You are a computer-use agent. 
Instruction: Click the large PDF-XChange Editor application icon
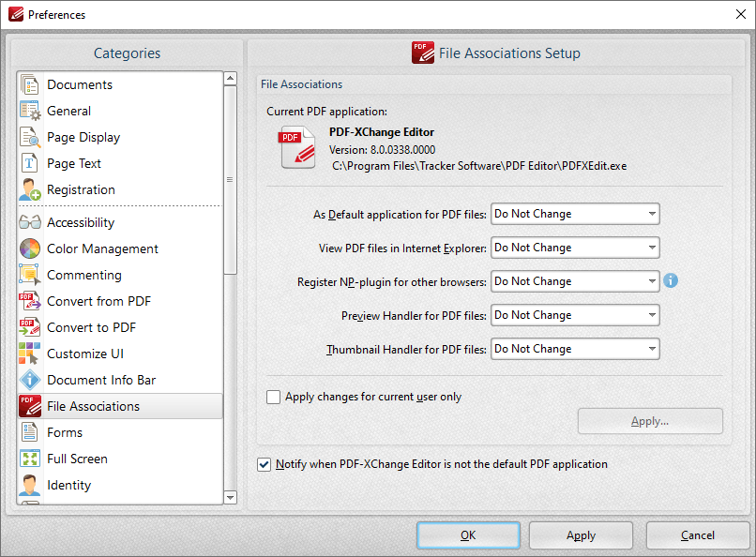point(297,147)
